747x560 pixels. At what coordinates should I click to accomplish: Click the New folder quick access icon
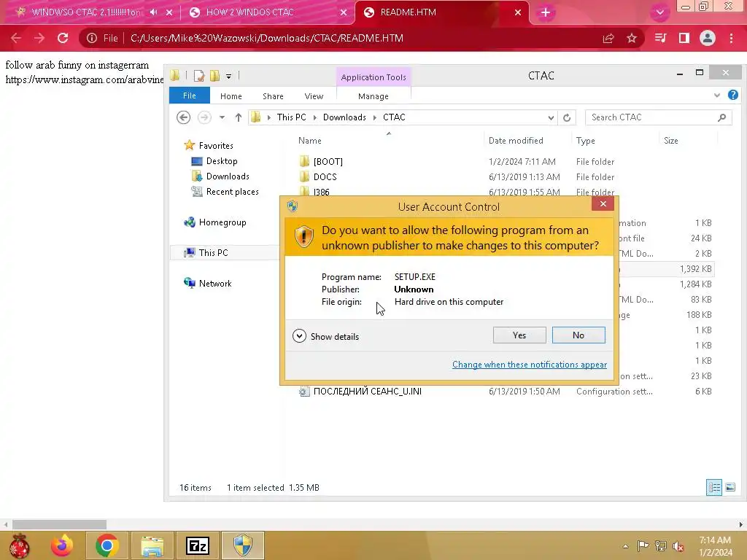(x=215, y=75)
